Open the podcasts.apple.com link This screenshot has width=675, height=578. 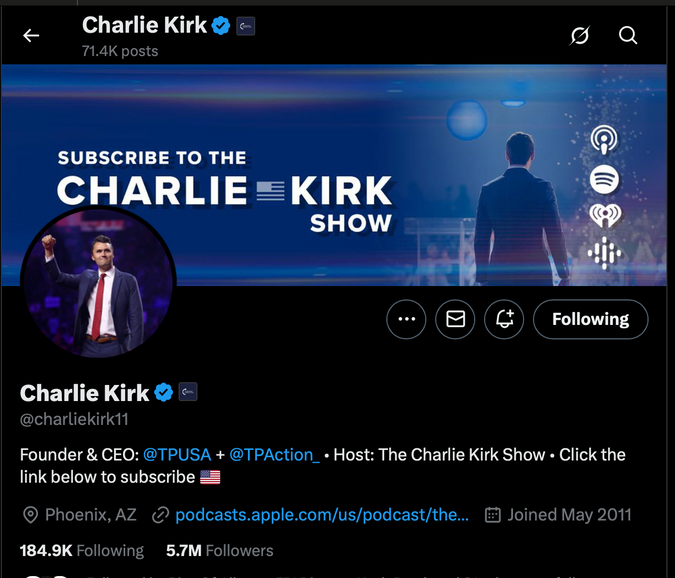322,515
